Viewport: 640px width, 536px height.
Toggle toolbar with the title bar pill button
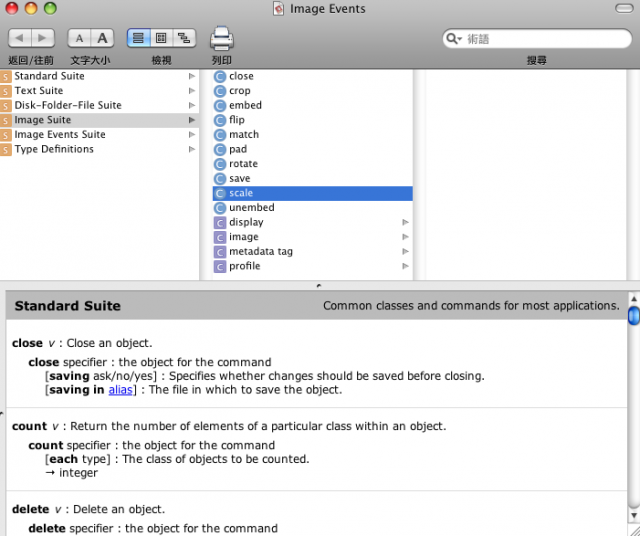(624, 8)
